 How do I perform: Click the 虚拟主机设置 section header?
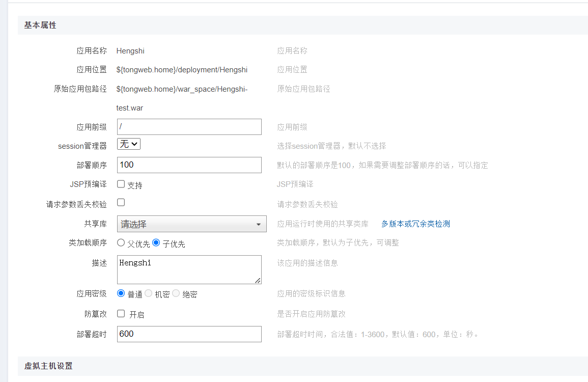(48, 366)
